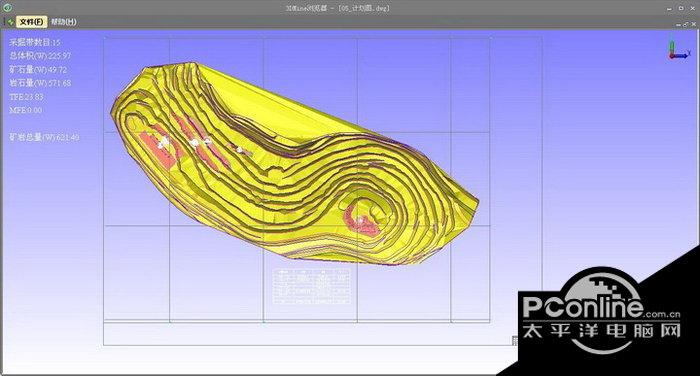Close the main application window
Image resolution: width=700 pixels, height=376 pixels.
693,8
